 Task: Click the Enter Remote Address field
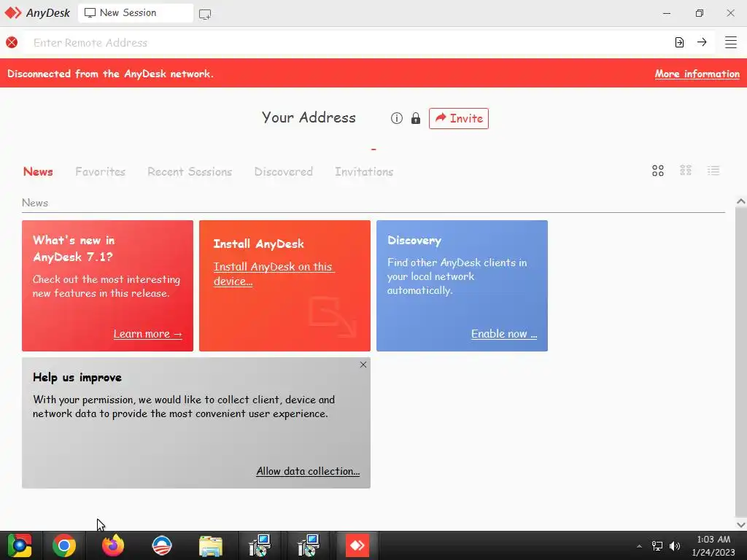[x=348, y=42]
